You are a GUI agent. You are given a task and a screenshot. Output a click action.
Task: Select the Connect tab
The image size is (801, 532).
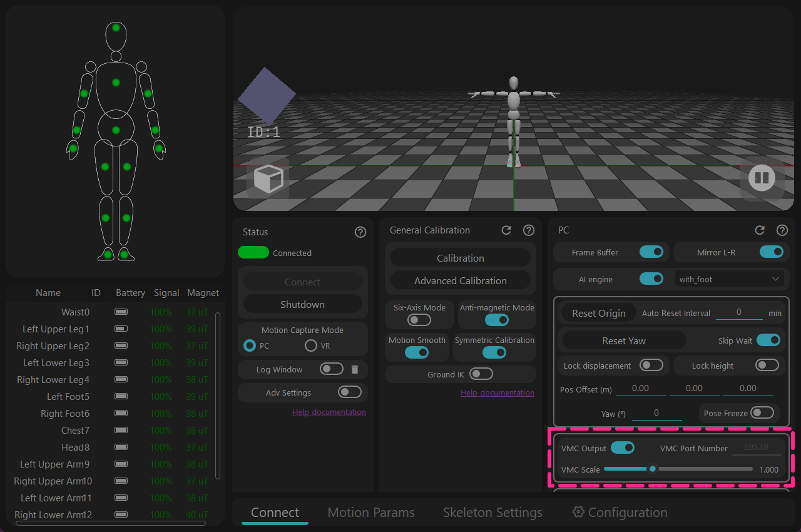[x=275, y=513]
